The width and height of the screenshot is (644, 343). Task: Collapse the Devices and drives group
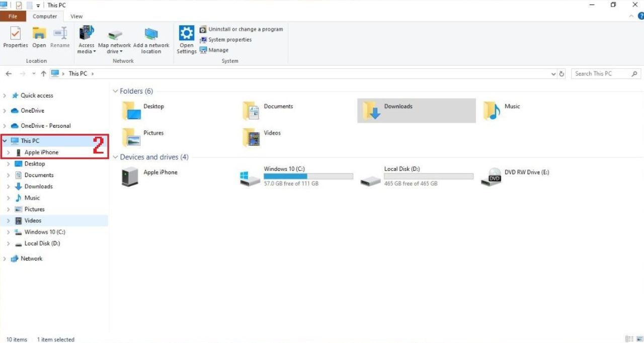pyautogui.click(x=115, y=157)
